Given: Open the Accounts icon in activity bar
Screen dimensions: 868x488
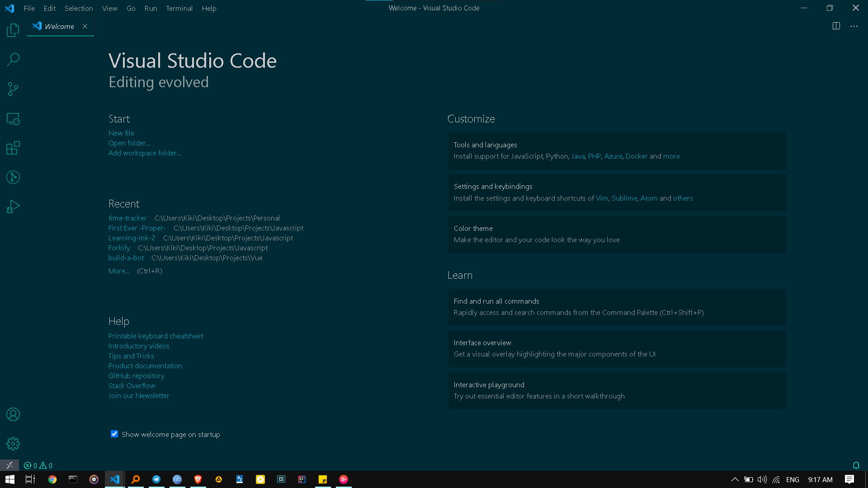Looking at the screenshot, I should [x=13, y=414].
